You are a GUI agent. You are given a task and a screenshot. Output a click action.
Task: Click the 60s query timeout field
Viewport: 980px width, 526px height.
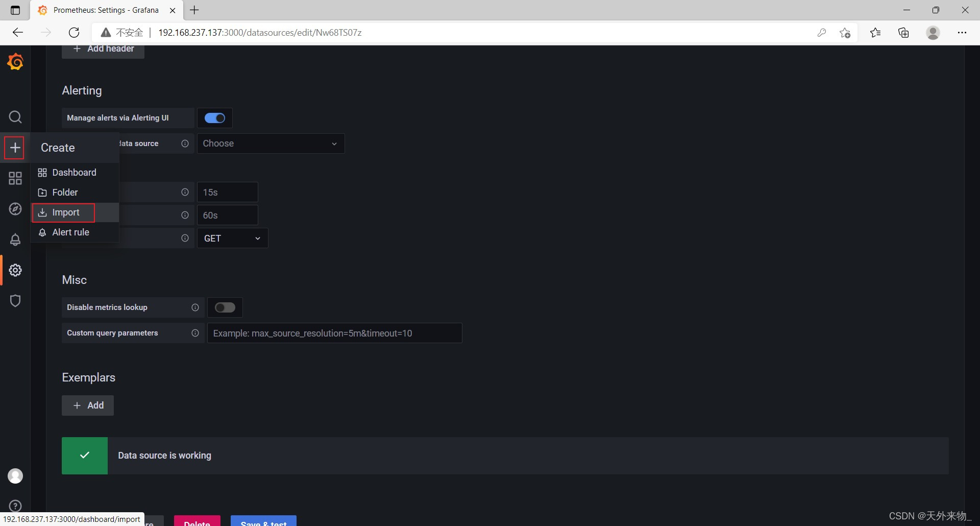(x=228, y=215)
